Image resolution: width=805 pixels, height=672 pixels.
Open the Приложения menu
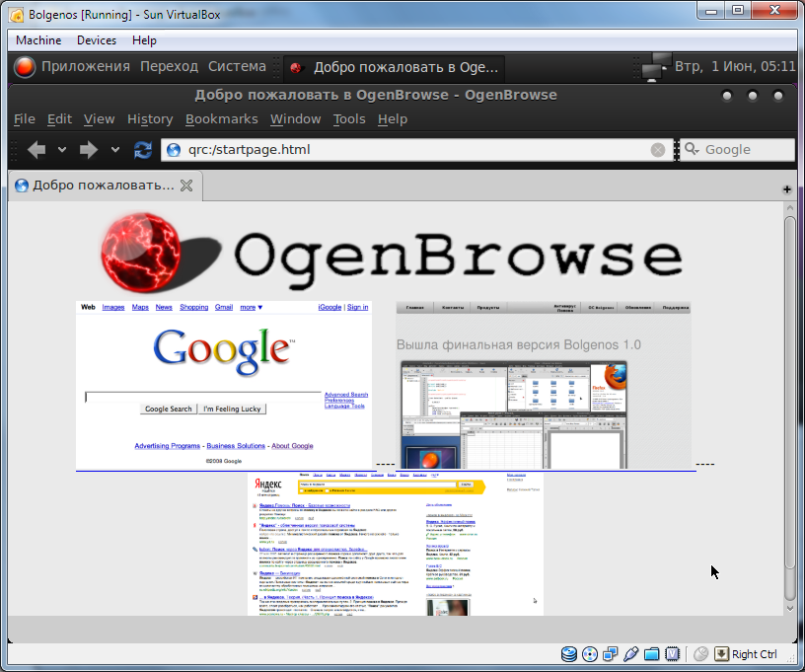[85, 67]
